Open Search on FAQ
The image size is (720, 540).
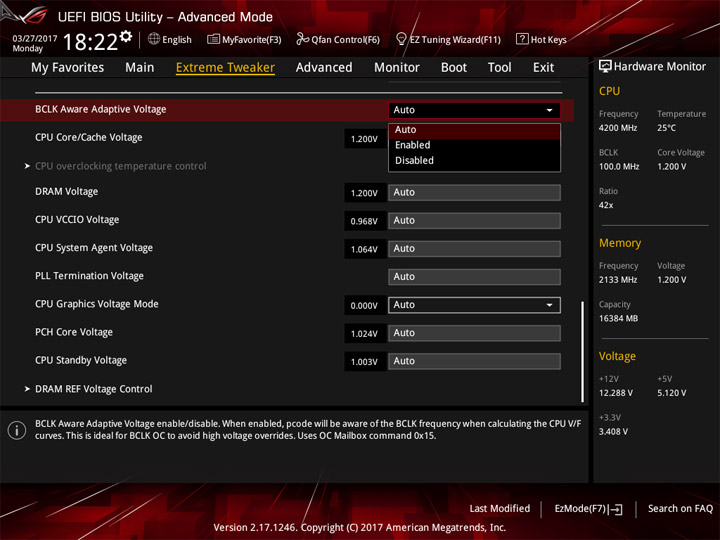[680, 508]
